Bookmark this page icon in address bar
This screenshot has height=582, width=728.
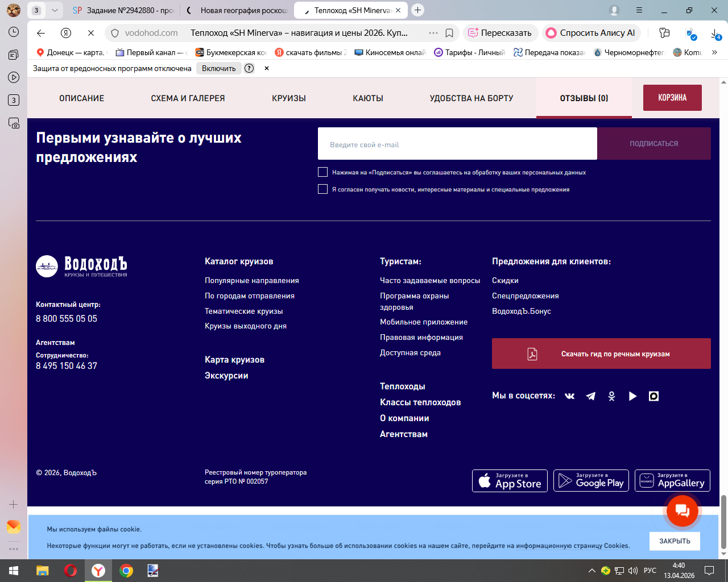pos(449,33)
